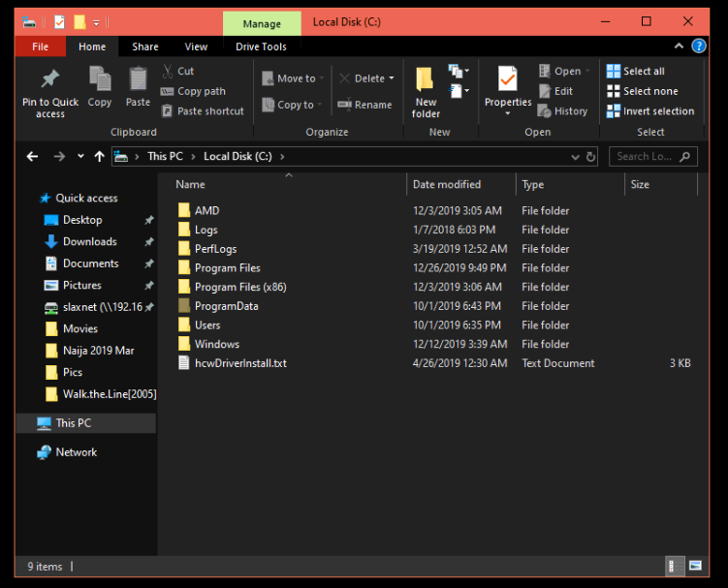Click the title bar New folder quick icon
Viewport: 728px width, 588px height.
click(x=79, y=22)
